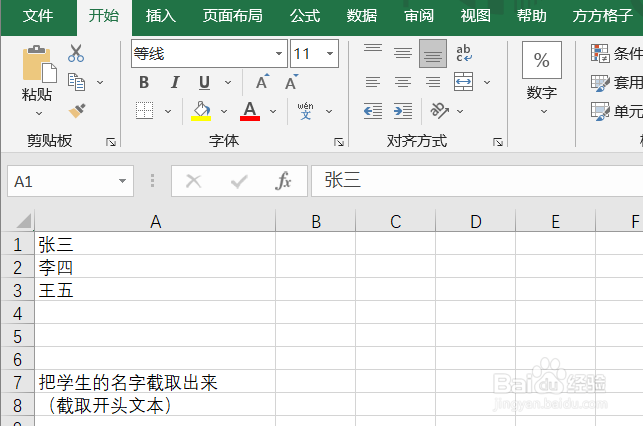This screenshot has width=643, height=426.
Task: Switch to the 页面布局 tab
Action: tap(233, 16)
